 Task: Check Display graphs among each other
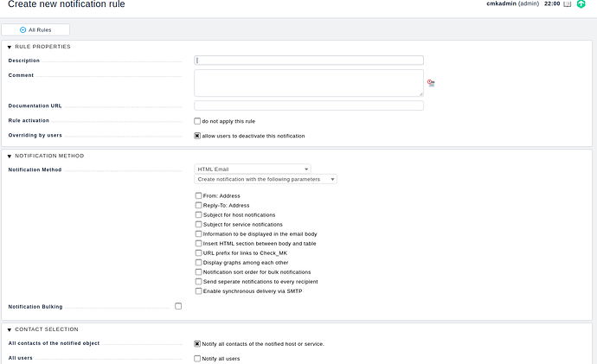click(198, 262)
